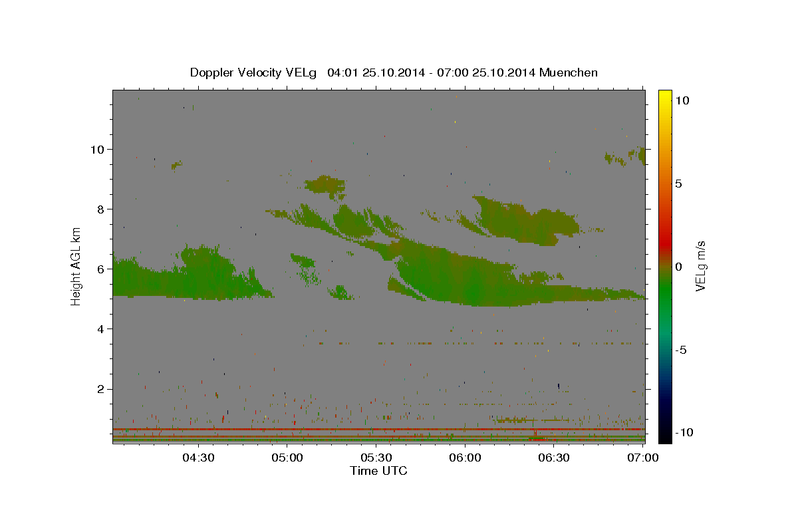Click the 'Muenchen' location in the title
Viewport: 798px width, 532px height.
(569, 72)
